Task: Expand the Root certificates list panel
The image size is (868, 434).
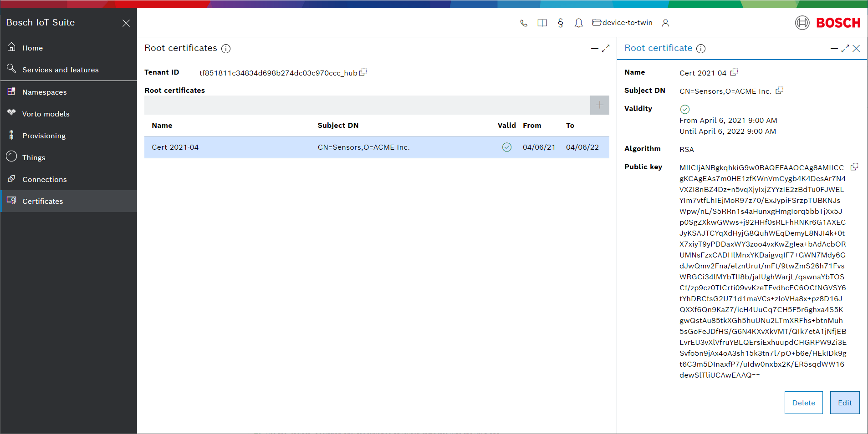Action: coord(606,49)
